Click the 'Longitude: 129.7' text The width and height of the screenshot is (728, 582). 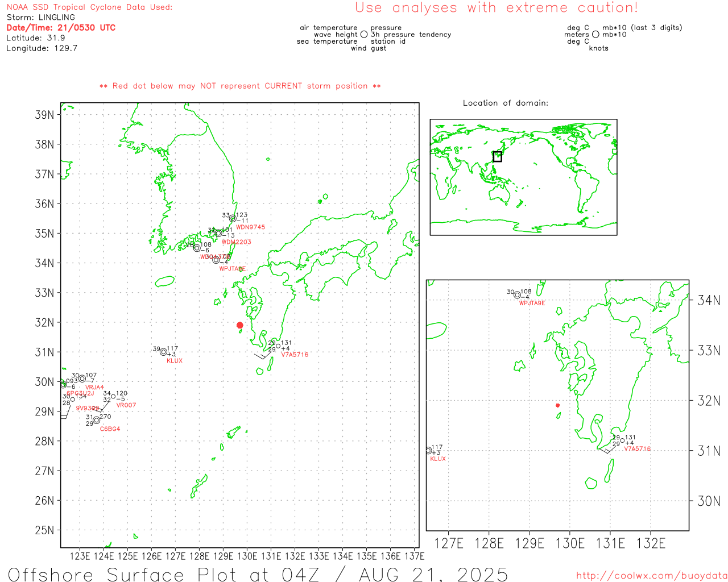[42, 48]
